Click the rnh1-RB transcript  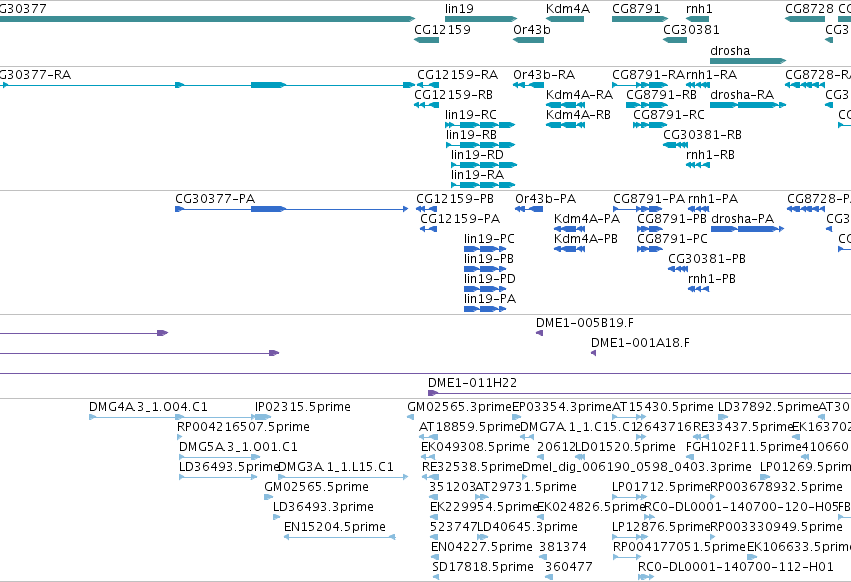(x=698, y=165)
